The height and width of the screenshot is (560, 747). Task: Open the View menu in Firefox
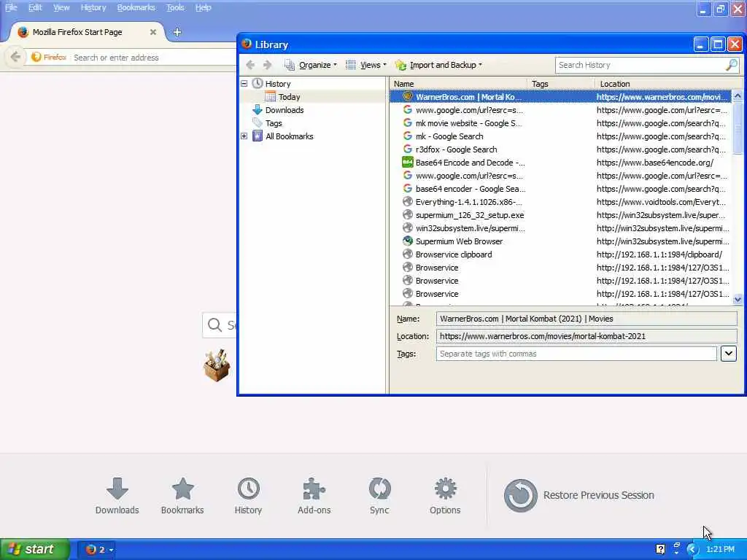pyautogui.click(x=61, y=7)
